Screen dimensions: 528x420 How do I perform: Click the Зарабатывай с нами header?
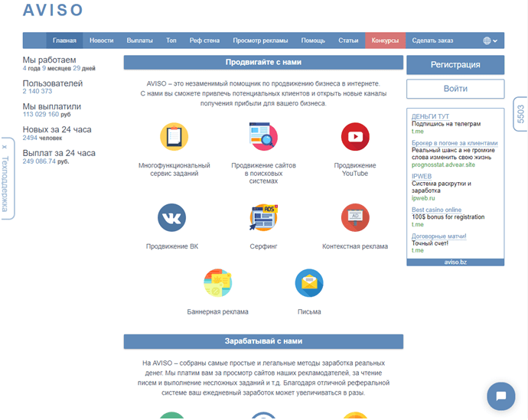(x=263, y=341)
